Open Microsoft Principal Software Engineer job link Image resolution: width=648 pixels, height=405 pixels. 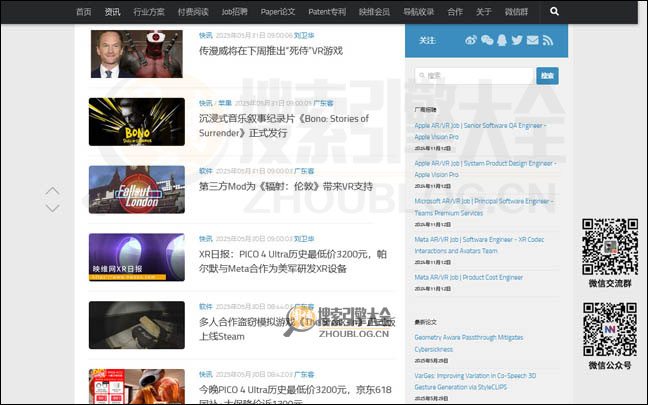point(484,207)
